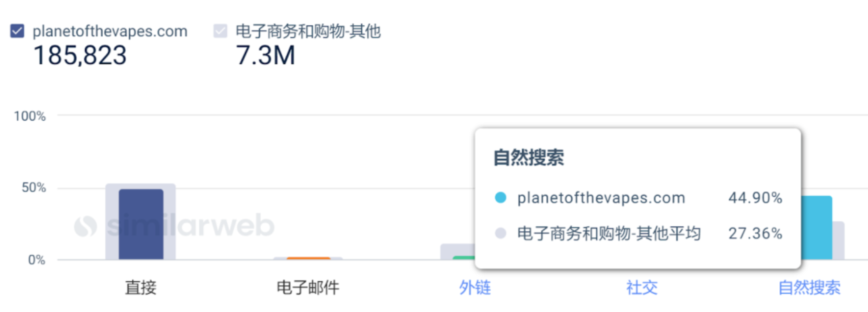The height and width of the screenshot is (312, 868).
Task: Click the cyan dot in tooltip
Action: 500,198
